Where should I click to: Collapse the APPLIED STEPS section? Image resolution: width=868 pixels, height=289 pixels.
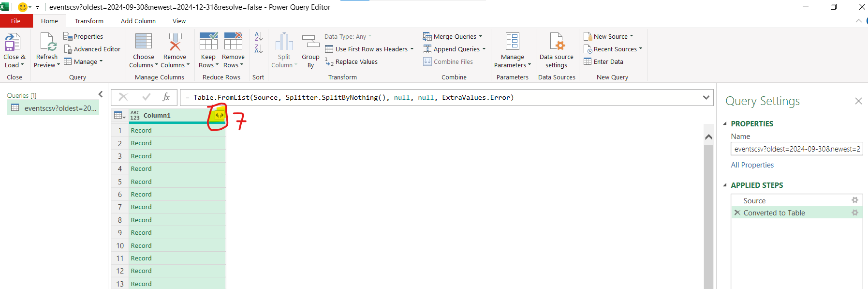click(725, 185)
